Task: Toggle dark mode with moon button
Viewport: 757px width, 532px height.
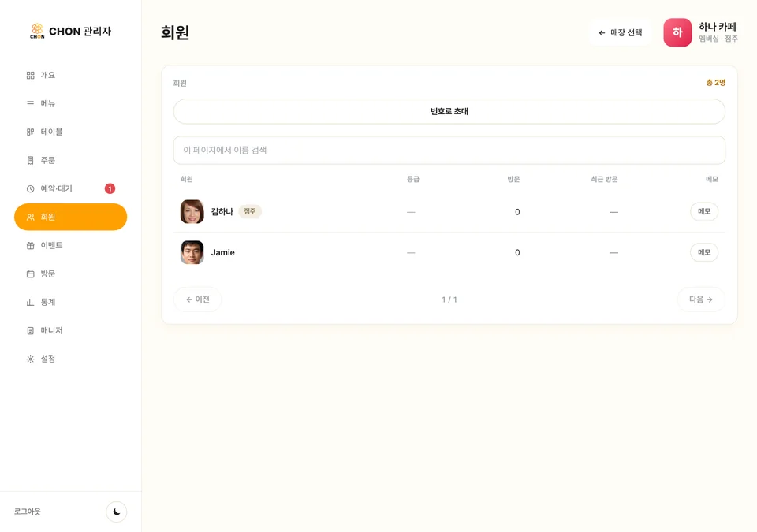Action: point(117,512)
